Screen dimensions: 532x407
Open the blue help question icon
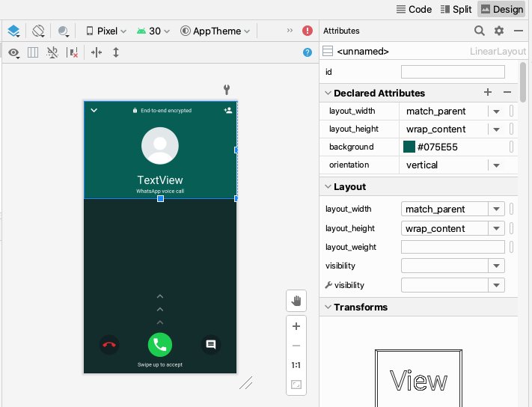click(x=308, y=52)
